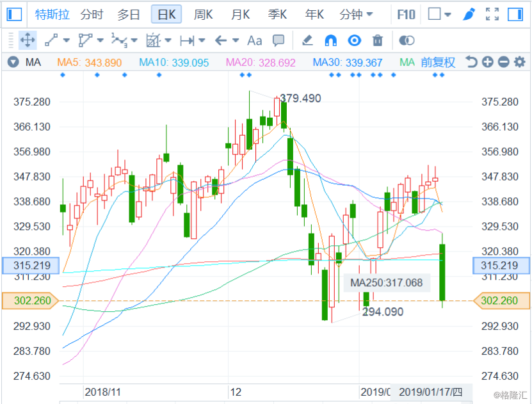Click the text annotation Aa tool
The image size is (532, 404).
pos(254,41)
